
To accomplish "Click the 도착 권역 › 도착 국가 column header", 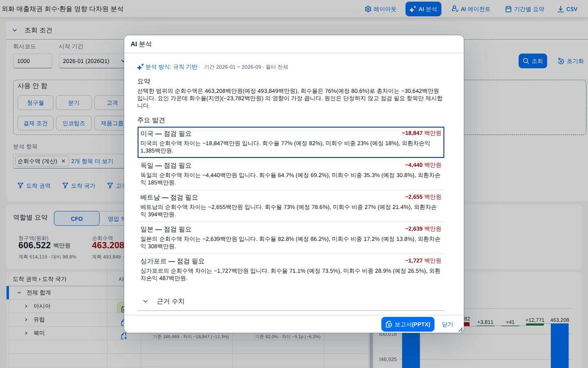I will pos(57,279).
